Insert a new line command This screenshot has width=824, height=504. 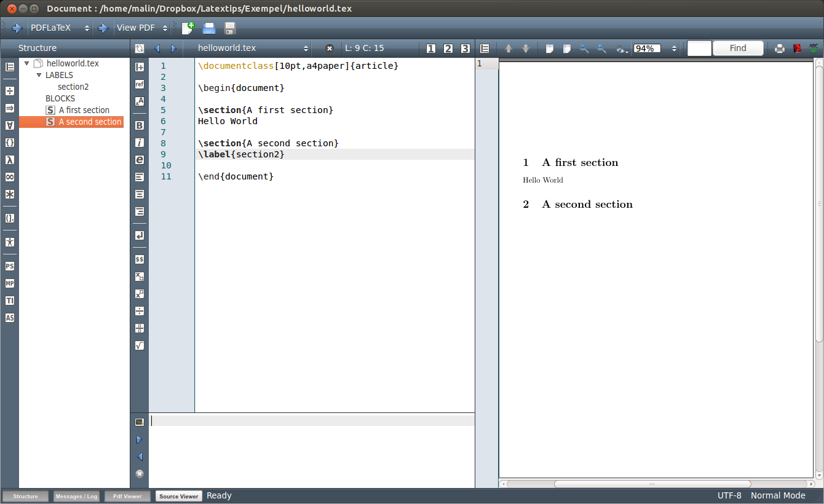coord(140,235)
